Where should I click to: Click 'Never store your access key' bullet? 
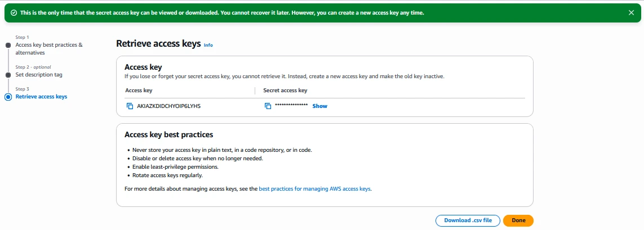222,150
